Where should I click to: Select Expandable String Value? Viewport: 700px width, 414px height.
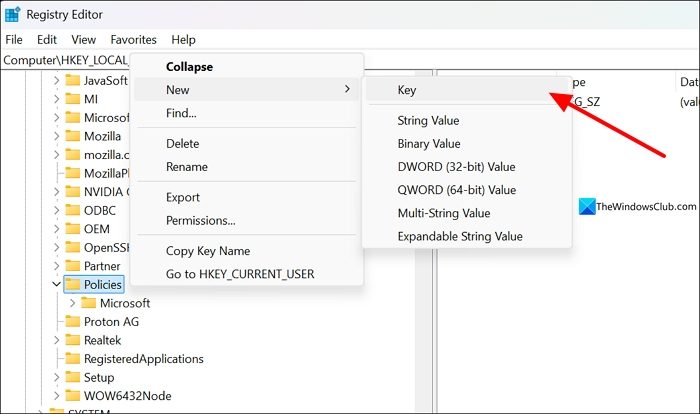[467, 236]
